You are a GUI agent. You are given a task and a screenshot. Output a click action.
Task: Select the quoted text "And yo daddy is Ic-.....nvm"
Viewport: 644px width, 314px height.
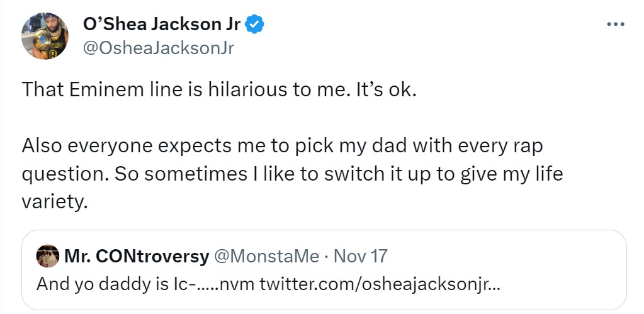(x=145, y=284)
